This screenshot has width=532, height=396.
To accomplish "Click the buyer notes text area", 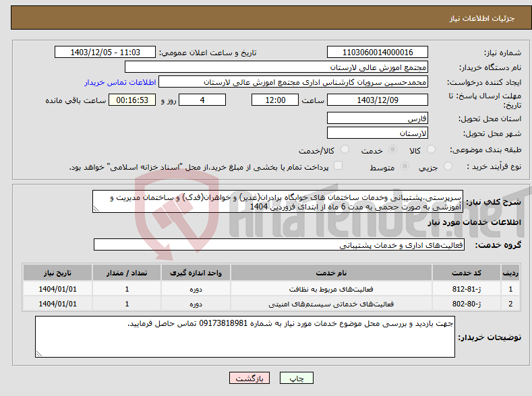I will pyautogui.click(x=245, y=337).
